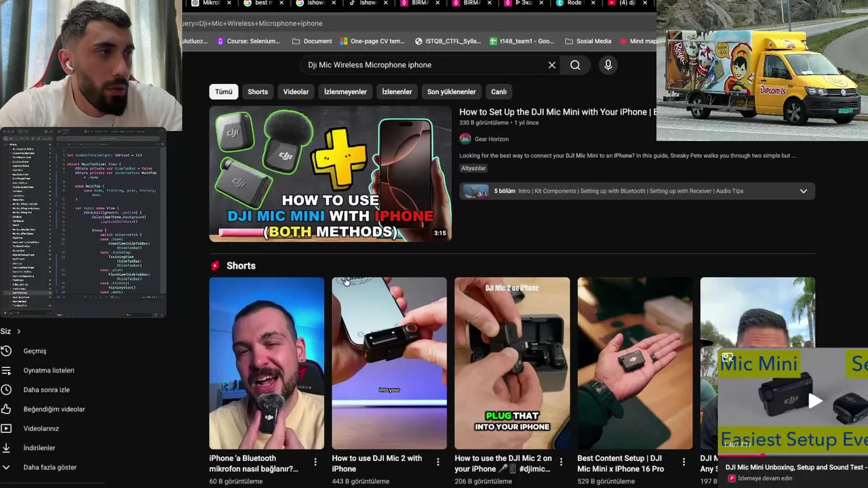Open the Document bookmarks folder
Image resolution: width=868 pixels, height=488 pixels.
tap(312, 41)
